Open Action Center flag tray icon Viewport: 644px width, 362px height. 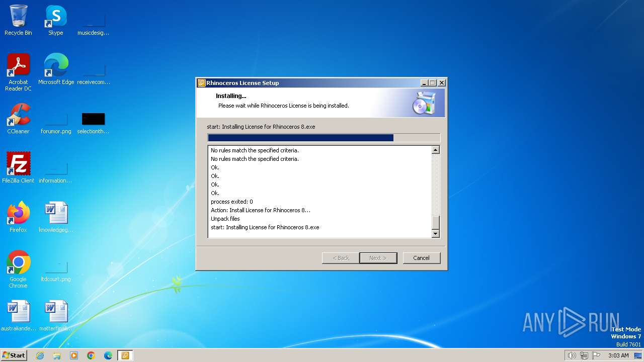click(596, 355)
